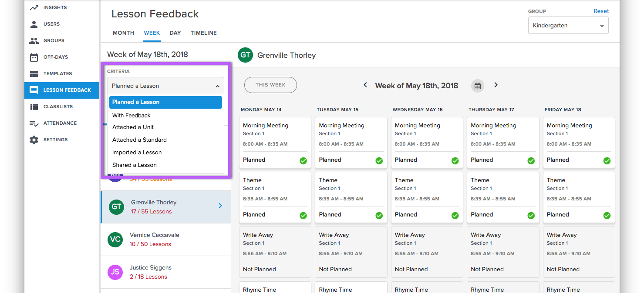Image resolution: width=644 pixels, height=293 pixels.
Task: Click the Thursday May 17 column header
Action: click(x=491, y=110)
